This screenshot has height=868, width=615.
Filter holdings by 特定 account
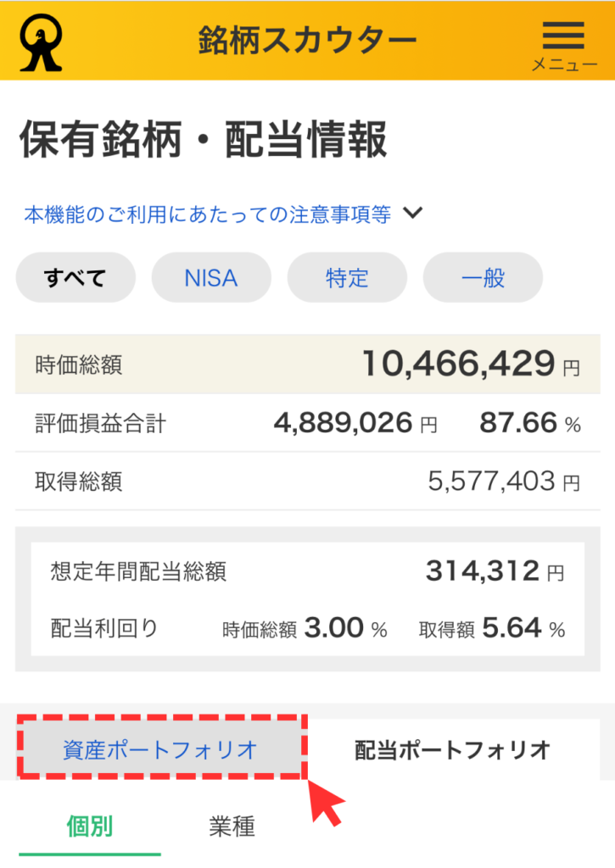click(x=347, y=277)
